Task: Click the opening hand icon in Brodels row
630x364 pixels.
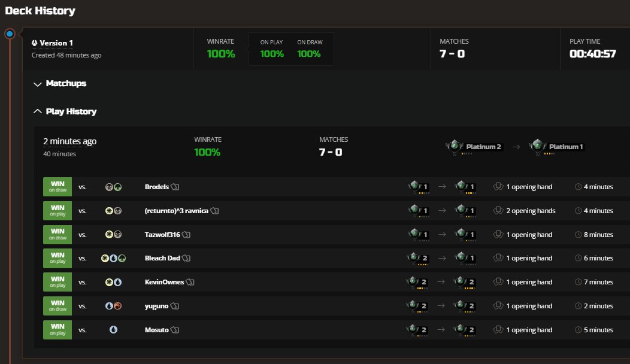Action: (498, 187)
